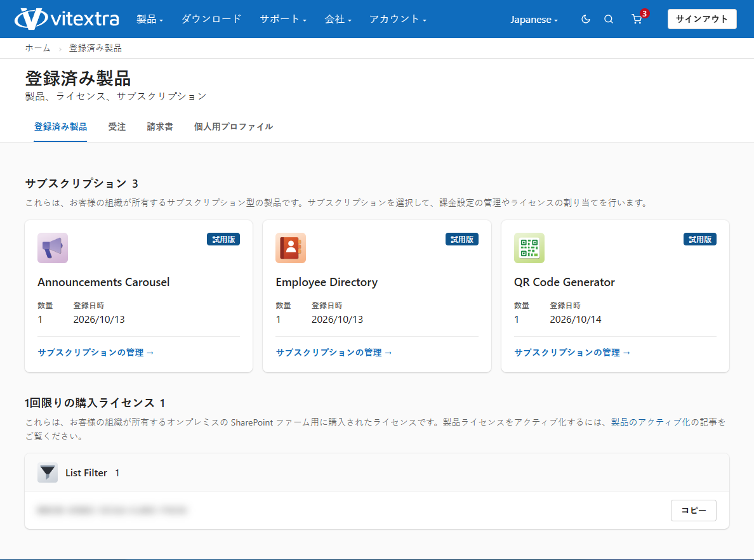Switch to the 受注 tab
Screen dimensions: 754x560
point(117,126)
